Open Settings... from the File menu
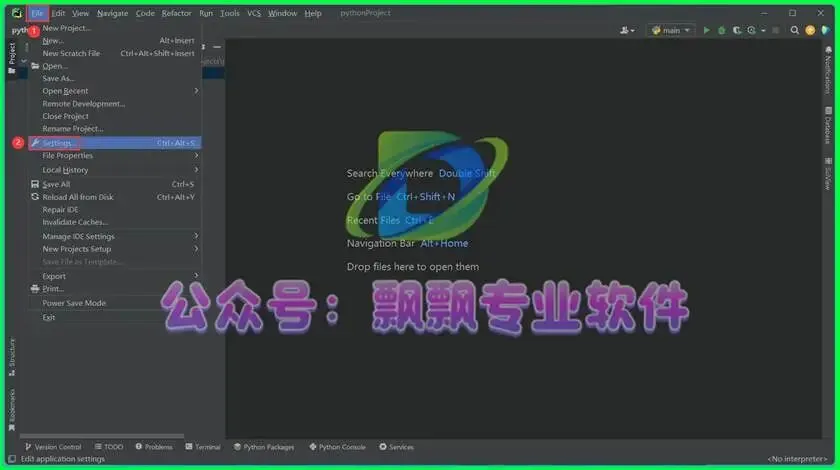Viewport: 840px width, 470px height. click(x=115, y=143)
